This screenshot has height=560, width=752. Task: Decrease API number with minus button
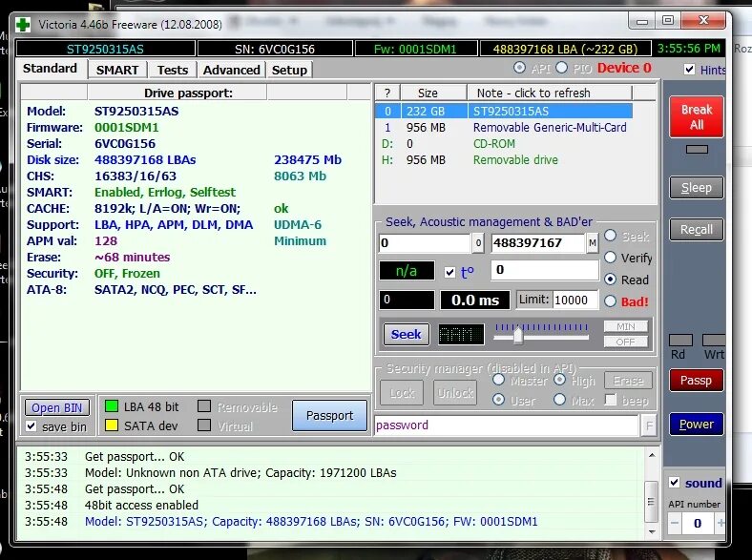click(x=675, y=523)
